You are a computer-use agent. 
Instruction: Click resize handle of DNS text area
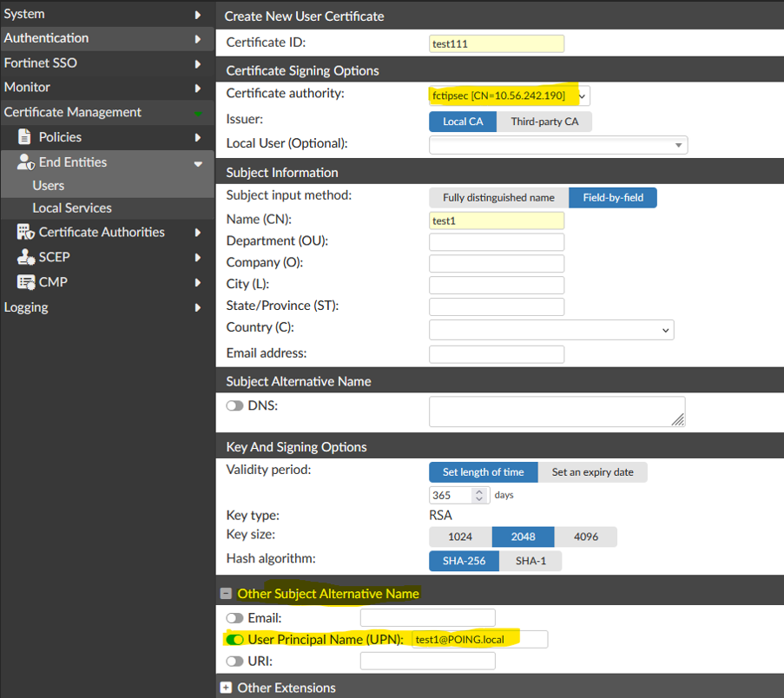pyautogui.click(x=677, y=419)
